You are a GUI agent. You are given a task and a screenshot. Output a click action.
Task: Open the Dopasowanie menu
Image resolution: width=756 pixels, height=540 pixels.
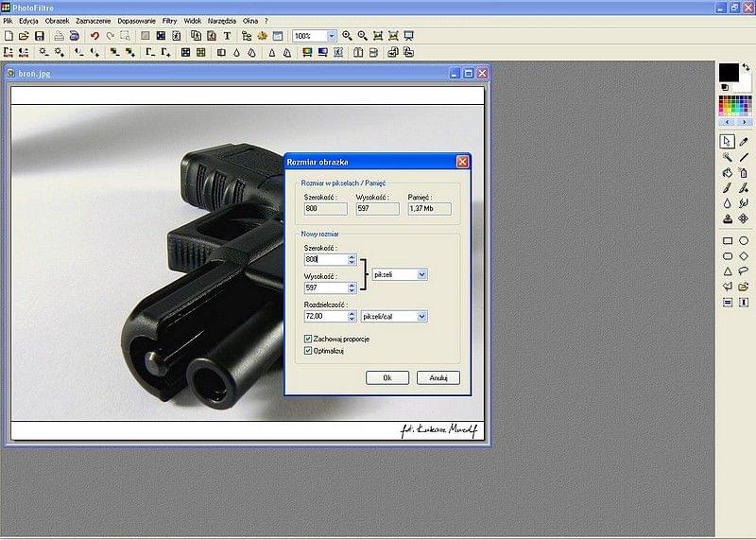coord(136,21)
